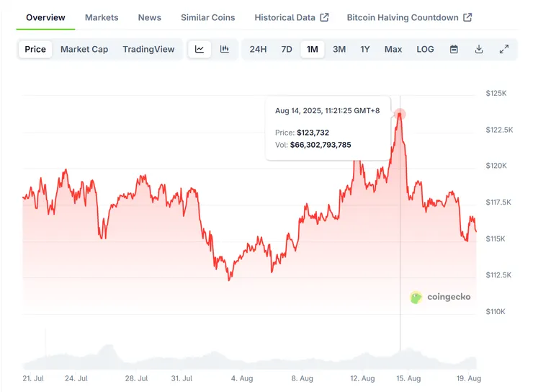The width and height of the screenshot is (533, 392).
Task: Open the Markets tab
Action: pyautogui.click(x=102, y=17)
